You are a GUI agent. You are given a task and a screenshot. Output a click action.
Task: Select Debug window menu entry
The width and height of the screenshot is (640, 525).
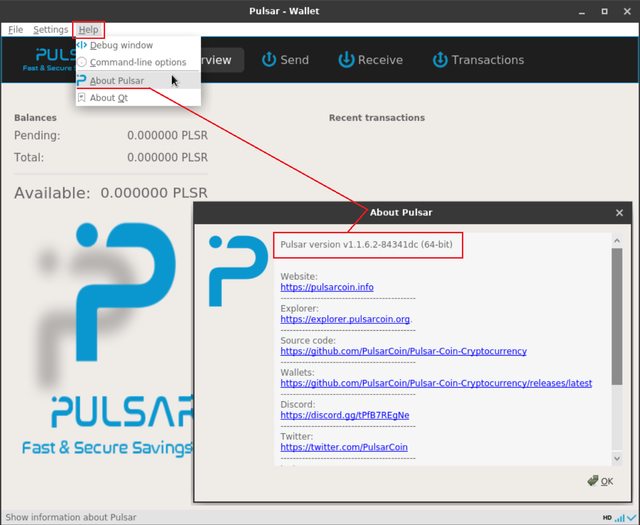pyautogui.click(x=138, y=45)
